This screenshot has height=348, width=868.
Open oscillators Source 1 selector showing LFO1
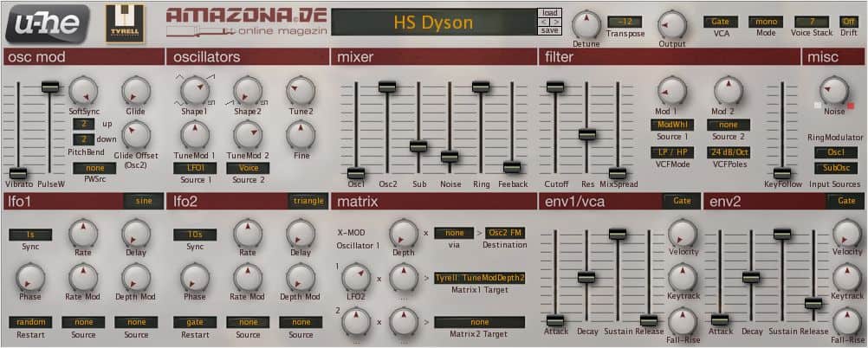(195, 168)
